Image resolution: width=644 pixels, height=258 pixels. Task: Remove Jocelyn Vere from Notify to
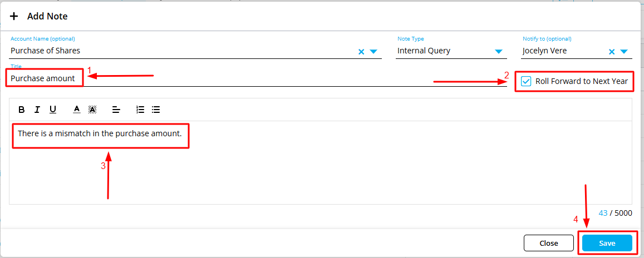pyautogui.click(x=611, y=52)
